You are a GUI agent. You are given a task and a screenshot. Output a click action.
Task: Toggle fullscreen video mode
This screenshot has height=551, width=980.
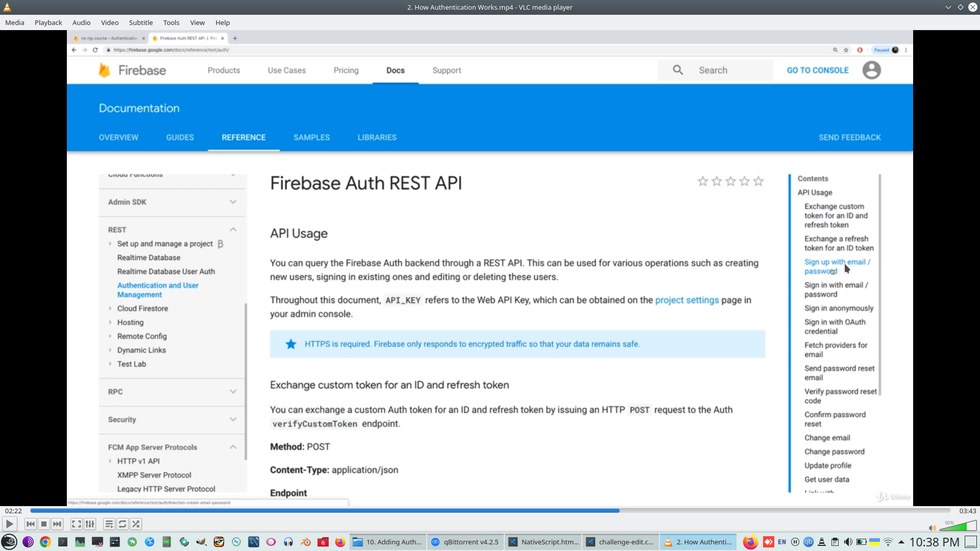coord(76,524)
